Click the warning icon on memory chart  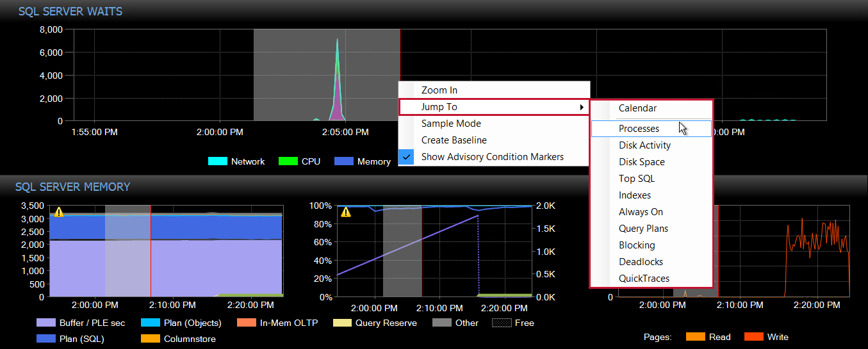[x=59, y=212]
